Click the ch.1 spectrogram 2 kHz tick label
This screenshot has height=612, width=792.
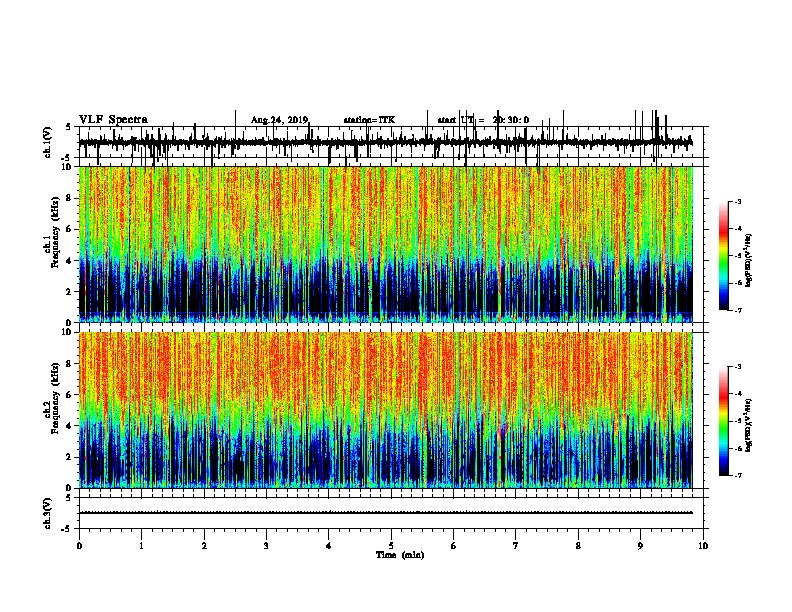pos(69,292)
